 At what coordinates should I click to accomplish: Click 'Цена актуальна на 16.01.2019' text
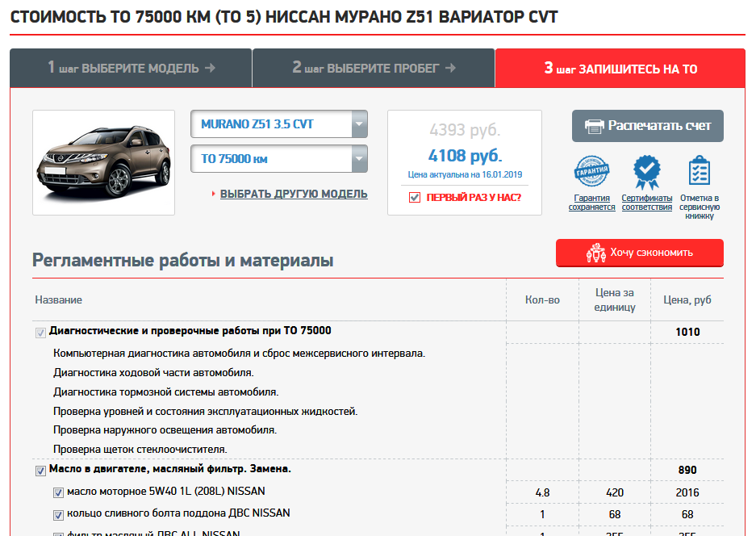465,174
